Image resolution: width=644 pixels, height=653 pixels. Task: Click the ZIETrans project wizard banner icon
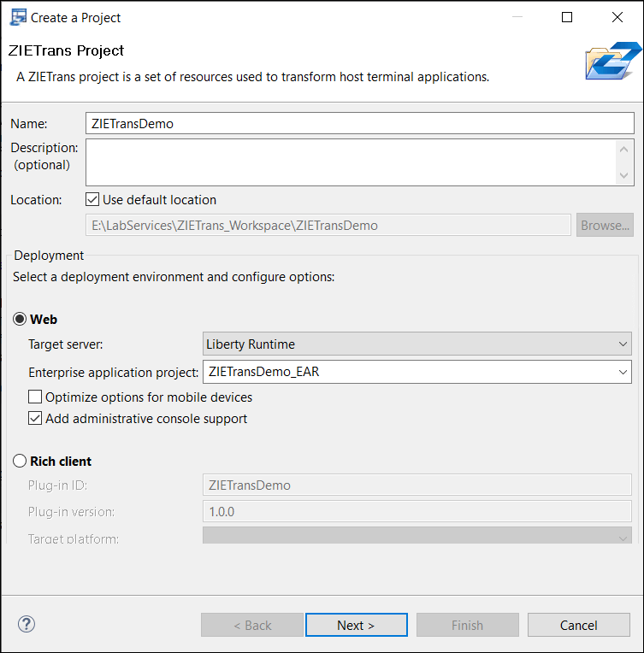coord(613,61)
